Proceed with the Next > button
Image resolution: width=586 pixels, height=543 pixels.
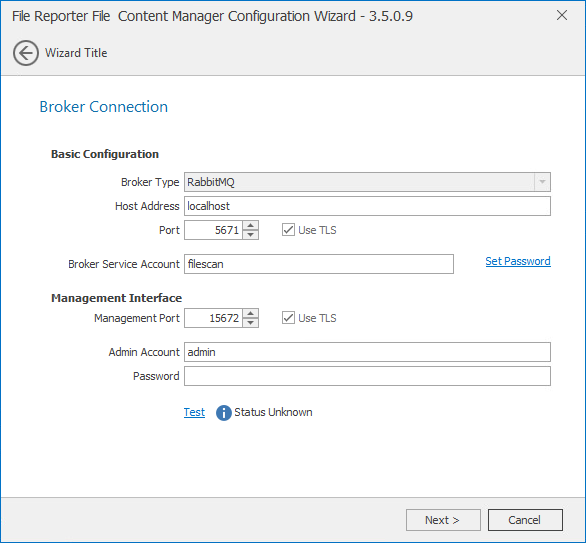point(443,520)
